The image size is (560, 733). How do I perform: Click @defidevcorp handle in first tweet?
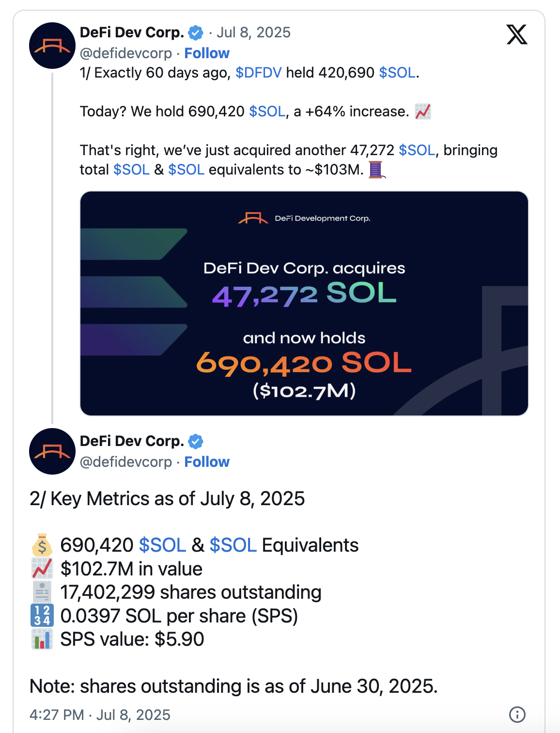pos(126,53)
